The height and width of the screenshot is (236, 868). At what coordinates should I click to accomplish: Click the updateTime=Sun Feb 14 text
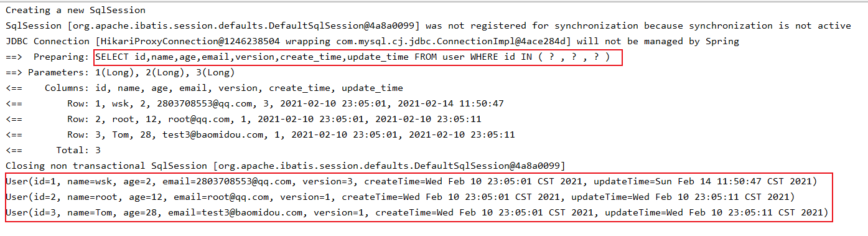651,181
